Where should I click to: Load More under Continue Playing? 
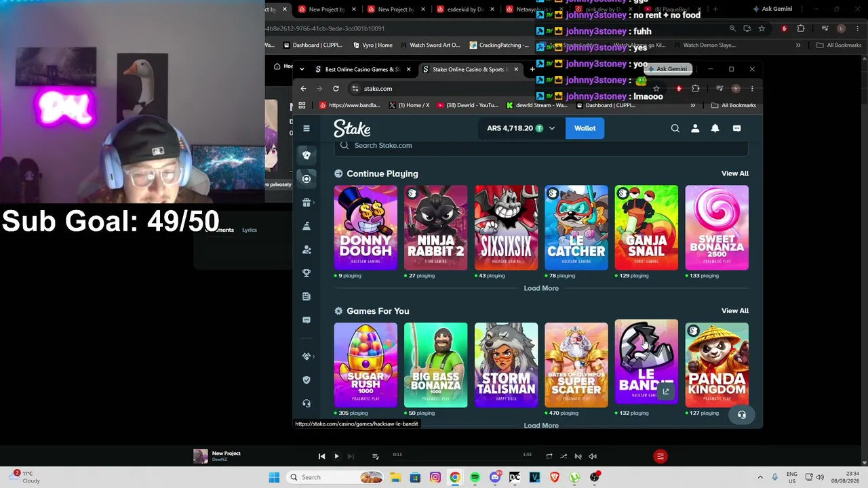tap(541, 288)
